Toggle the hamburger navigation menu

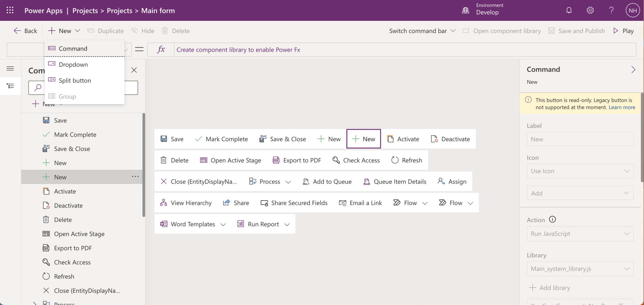(x=10, y=69)
